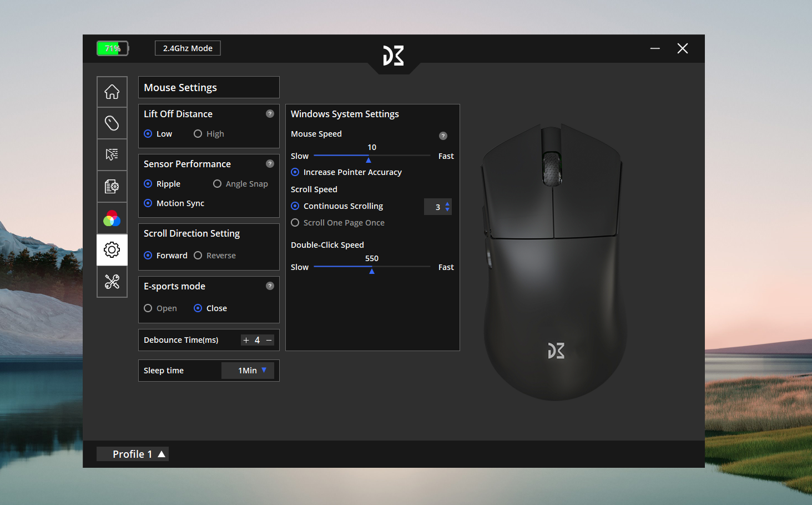Open the cursor pointer settings icon
Viewport: 812px width, 505px height.
112,154
